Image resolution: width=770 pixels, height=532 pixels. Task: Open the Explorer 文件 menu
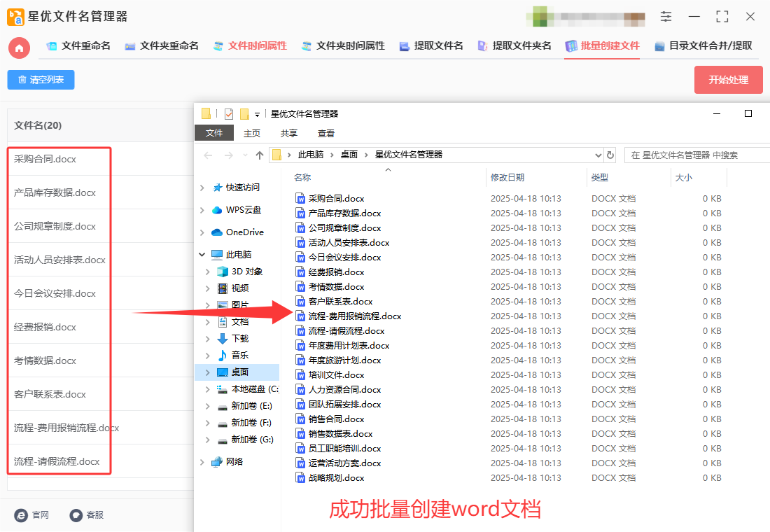(214, 133)
